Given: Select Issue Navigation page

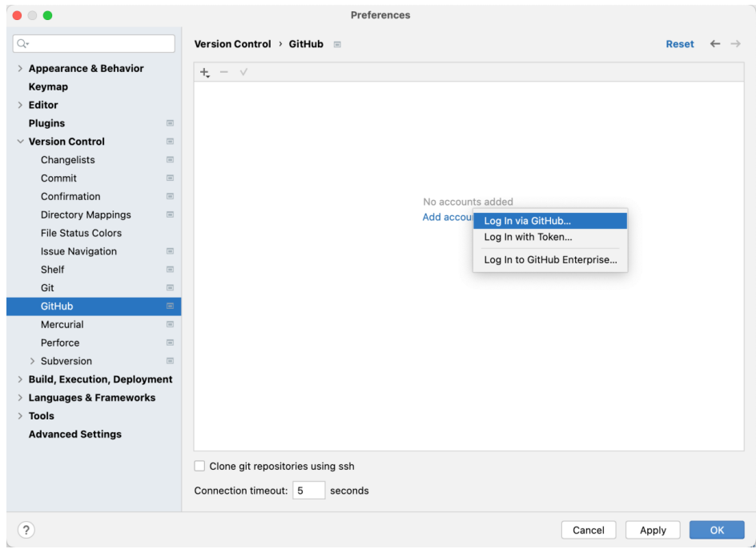Looking at the screenshot, I should click(x=78, y=251).
